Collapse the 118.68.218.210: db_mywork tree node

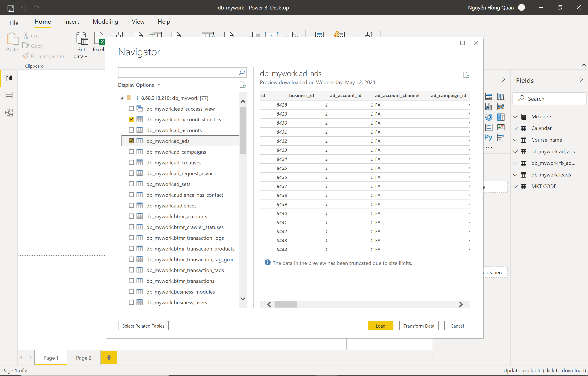coord(122,98)
